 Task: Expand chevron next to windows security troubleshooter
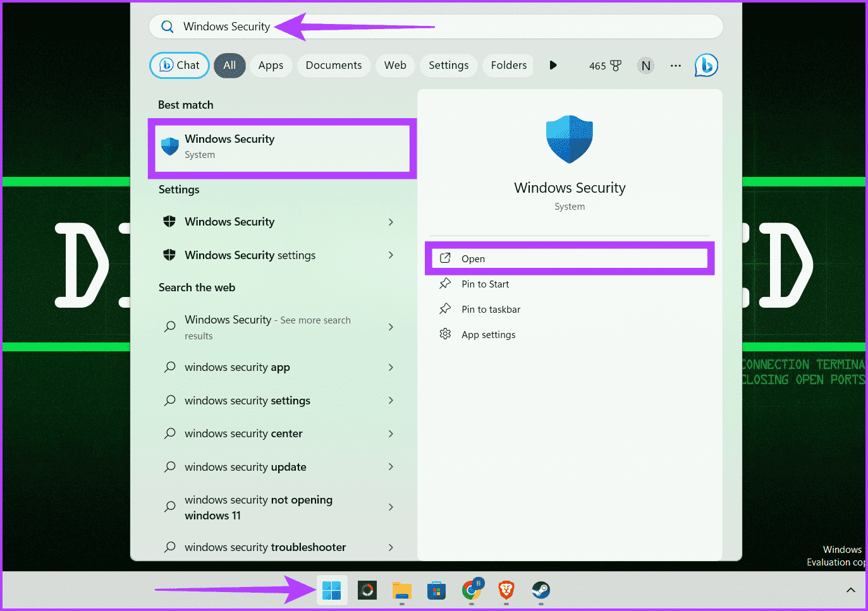point(391,547)
